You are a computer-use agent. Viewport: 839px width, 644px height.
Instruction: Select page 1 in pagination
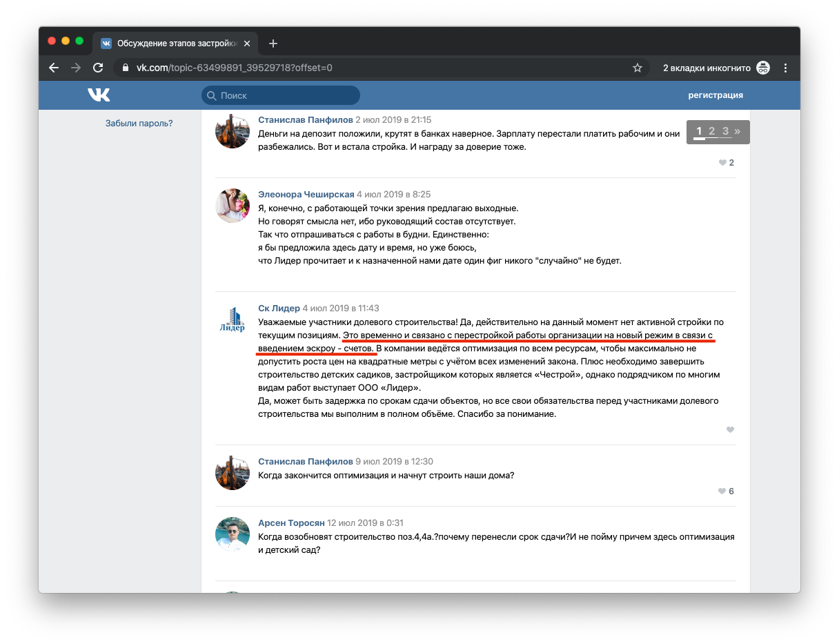699,131
